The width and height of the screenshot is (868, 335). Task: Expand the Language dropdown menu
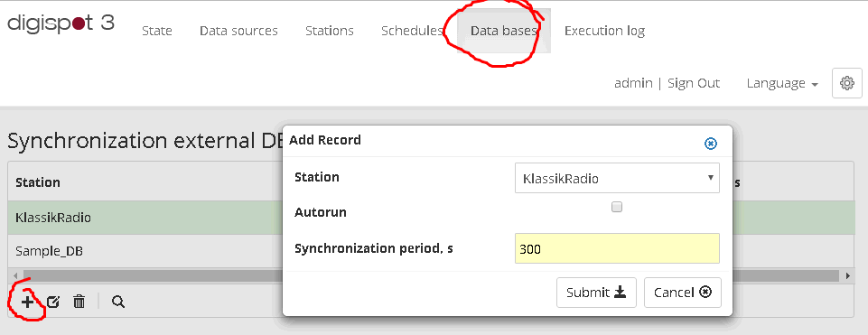click(x=782, y=84)
